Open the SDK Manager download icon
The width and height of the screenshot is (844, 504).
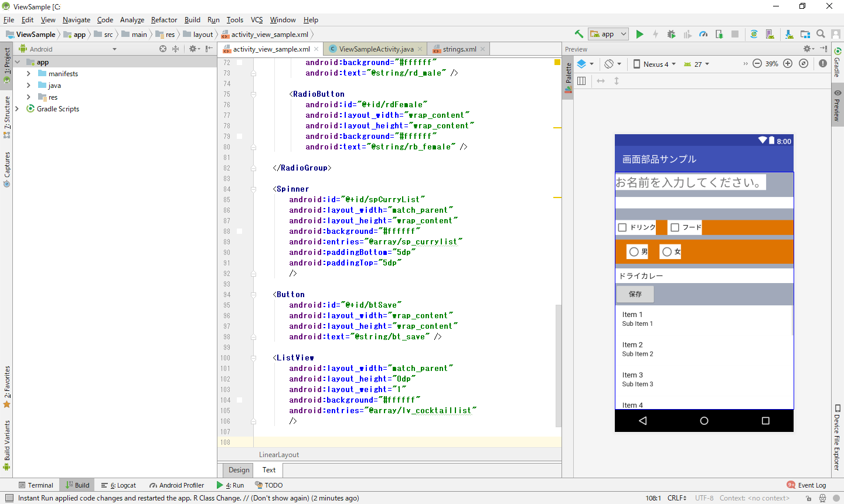tap(789, 35)
